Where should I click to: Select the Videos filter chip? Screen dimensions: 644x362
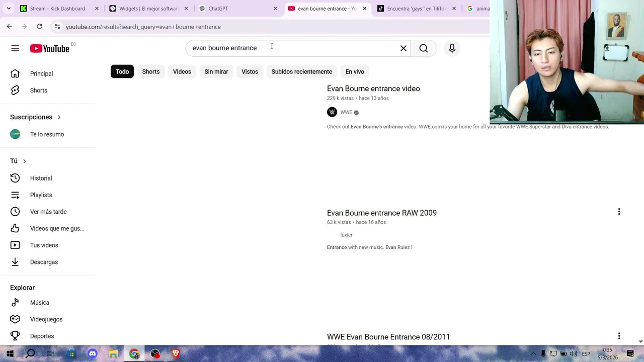click(182, 71)
